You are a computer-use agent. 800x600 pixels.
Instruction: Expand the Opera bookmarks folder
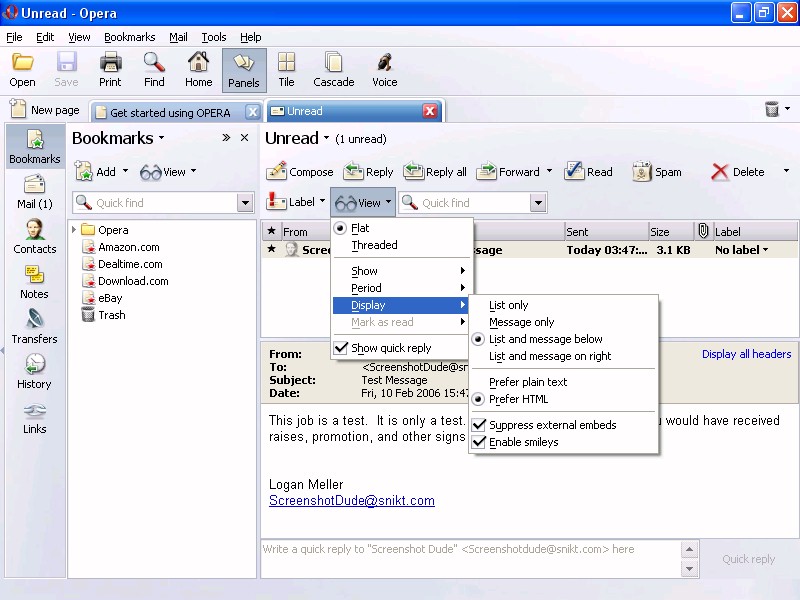pos(74,230)
